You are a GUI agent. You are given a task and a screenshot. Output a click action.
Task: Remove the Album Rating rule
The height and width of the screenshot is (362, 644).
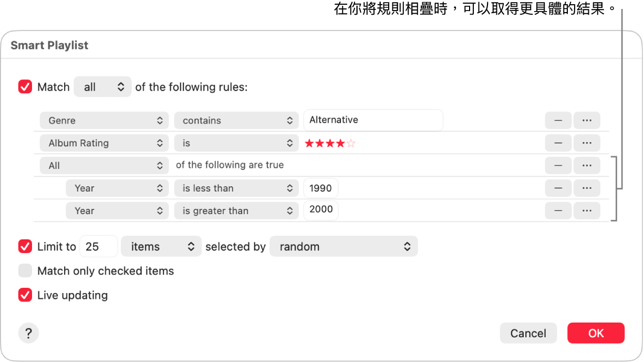(558, 143)
